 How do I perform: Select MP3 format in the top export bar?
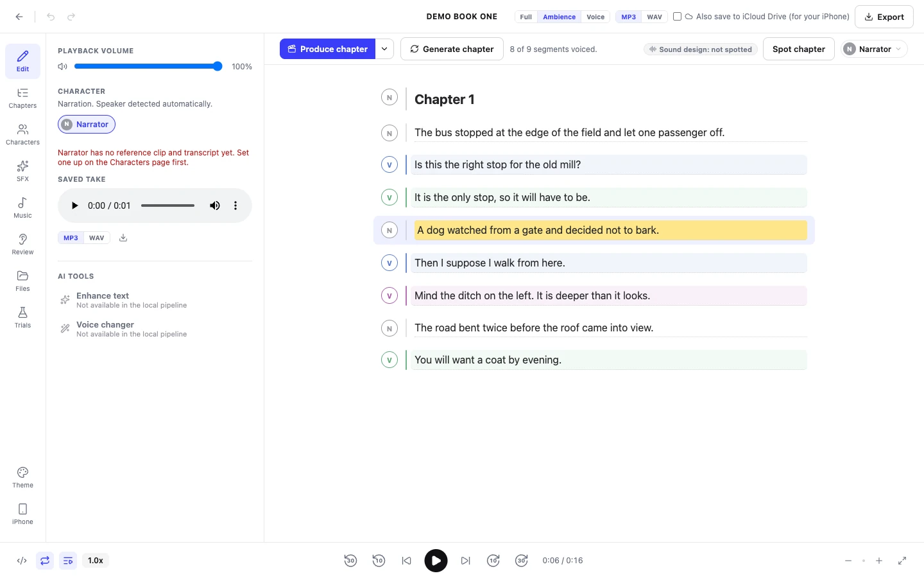pos(629,17)
